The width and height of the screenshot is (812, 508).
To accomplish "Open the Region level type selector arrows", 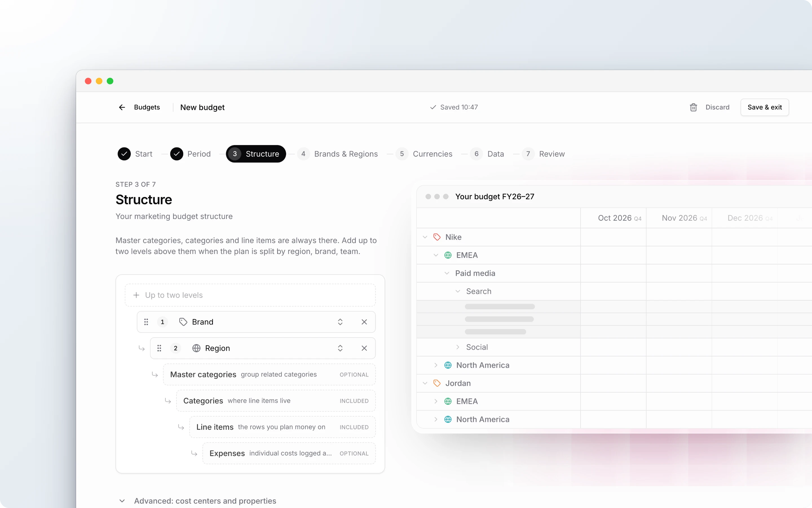I will (340, 348).
